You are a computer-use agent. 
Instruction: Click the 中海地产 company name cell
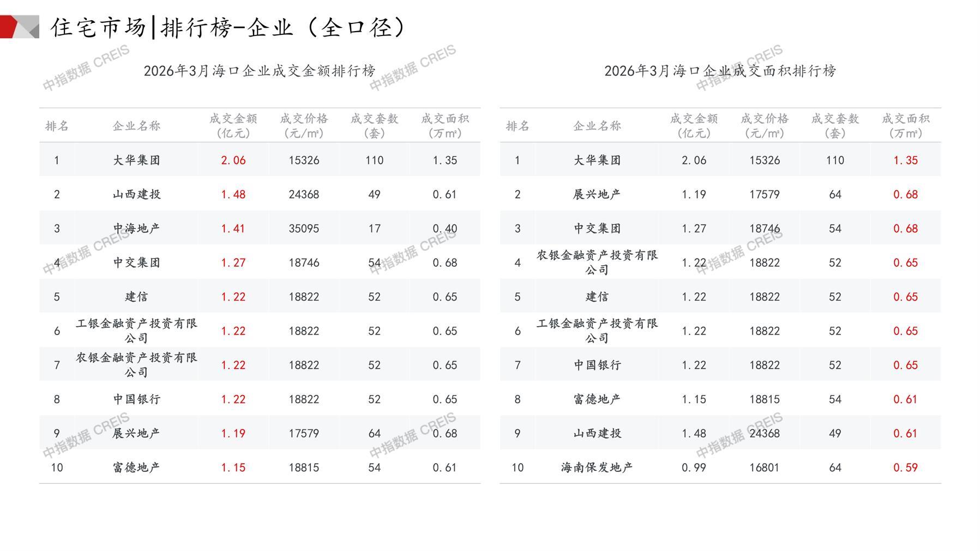(136, 229)
